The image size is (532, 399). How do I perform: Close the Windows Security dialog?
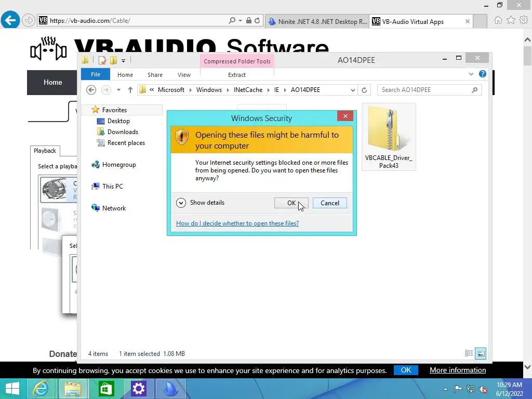tap(345, 116)
